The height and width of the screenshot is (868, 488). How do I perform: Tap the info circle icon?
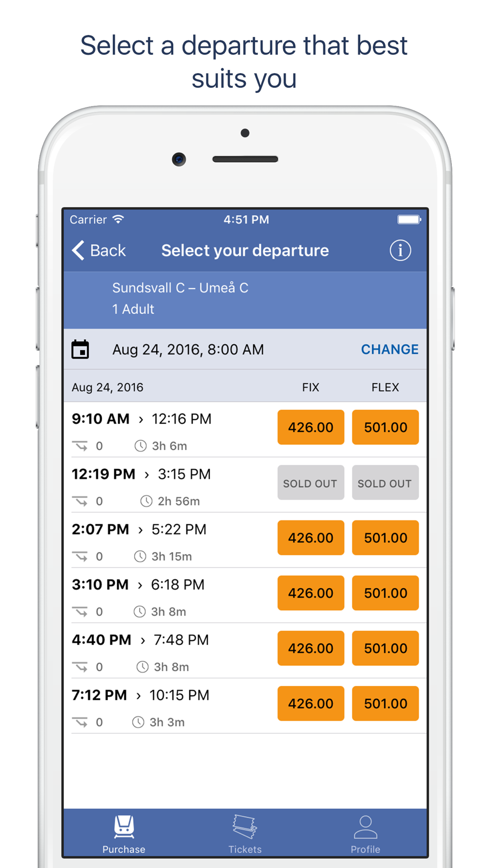click(400, 250)
